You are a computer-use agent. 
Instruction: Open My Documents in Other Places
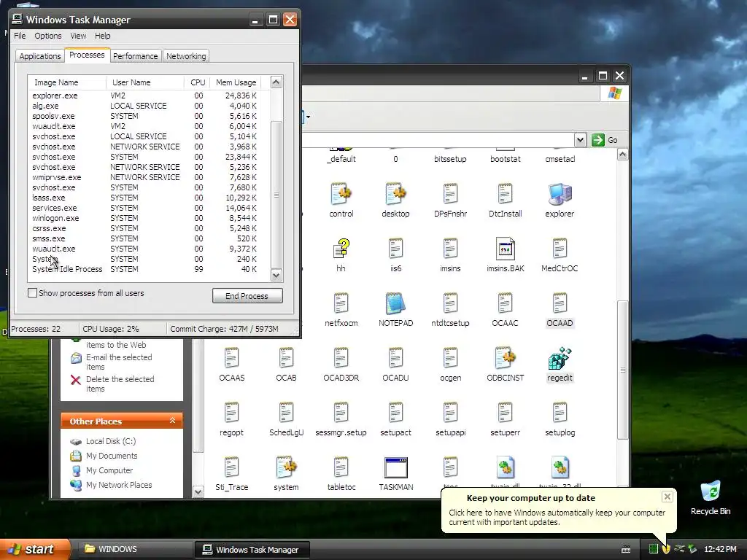coord(112,456)
